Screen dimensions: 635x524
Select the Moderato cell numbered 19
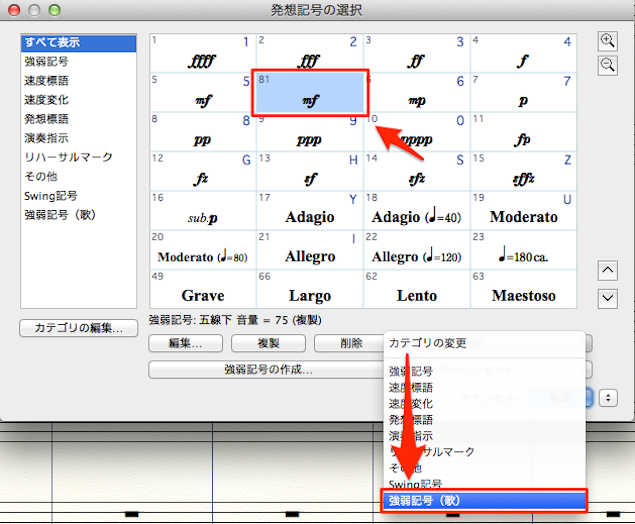pos(523,211)
